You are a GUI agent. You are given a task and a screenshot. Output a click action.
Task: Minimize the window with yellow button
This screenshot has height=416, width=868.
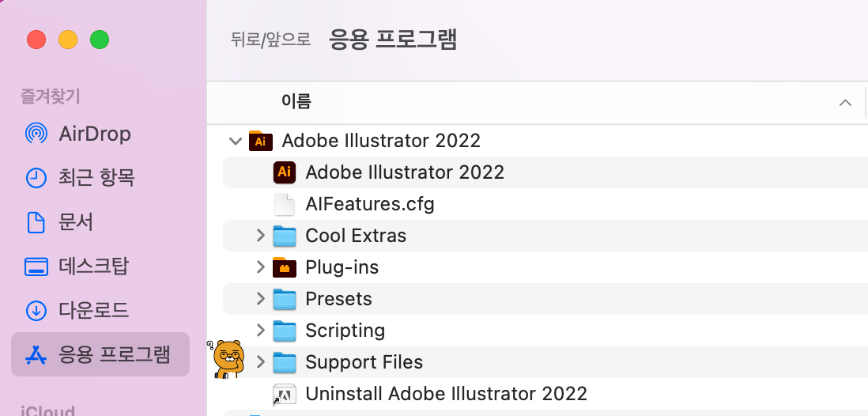coord(68,40)
